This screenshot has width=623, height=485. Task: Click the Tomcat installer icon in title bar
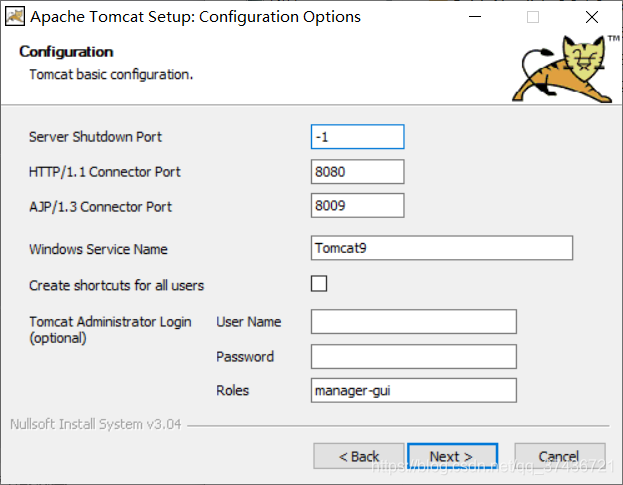click(15, 17)
